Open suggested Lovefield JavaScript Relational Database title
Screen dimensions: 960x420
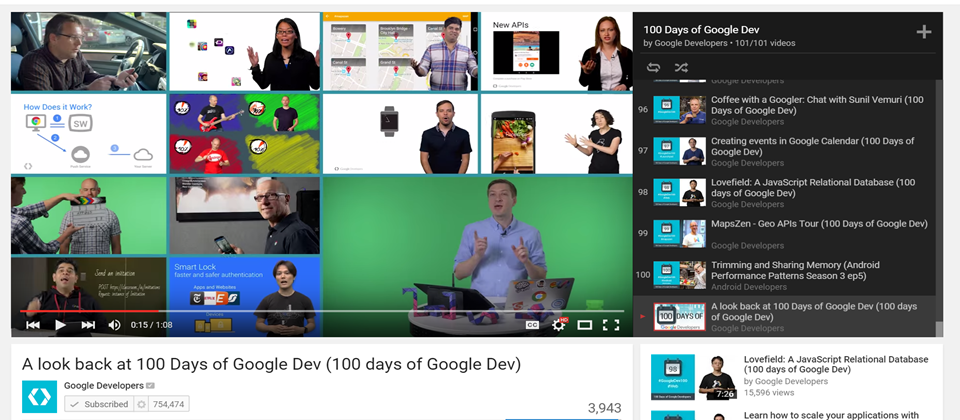click(x=836, y=364)
